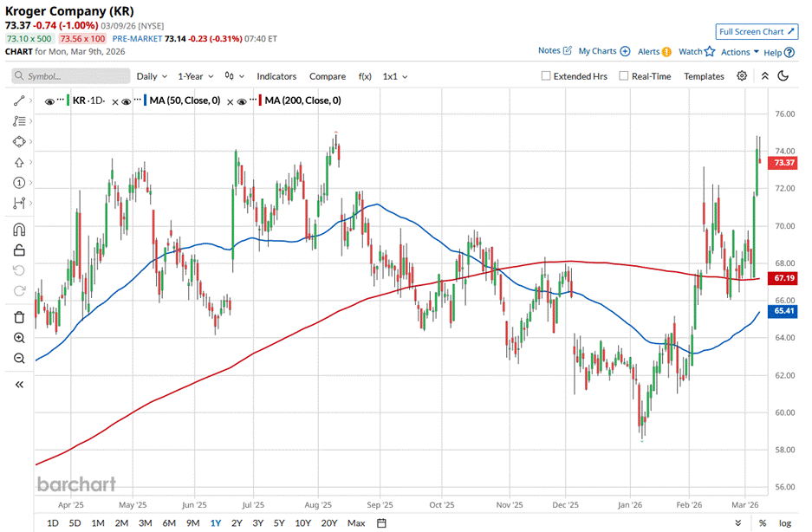Click the Notes edit icon
Viewport: 812px width, 532px height.
click(568, 50)
